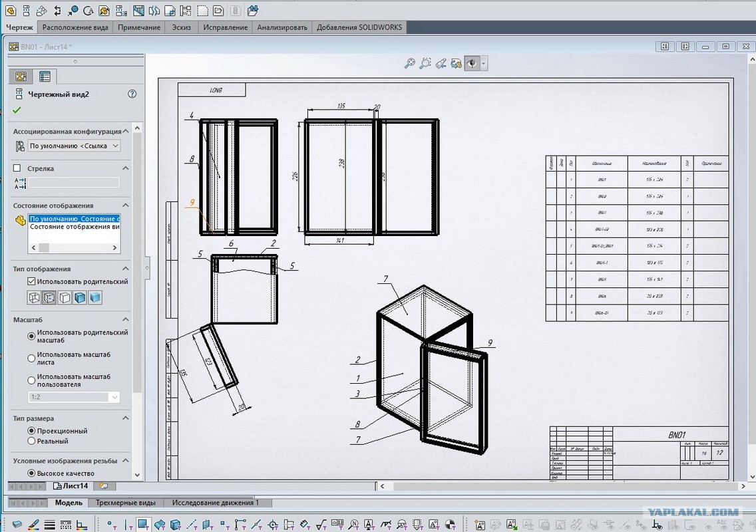Select Использовать масштаб пользователя radio
Viewport: 756px width, 532px height.
pyautogui.click(x=31, y=380)
